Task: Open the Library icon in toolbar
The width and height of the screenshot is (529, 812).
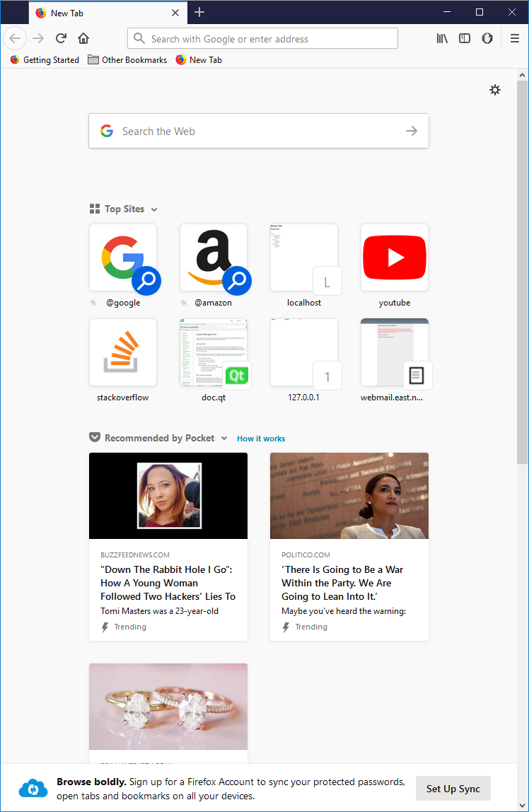Action: pyautogui.click(x=442, y=38)
